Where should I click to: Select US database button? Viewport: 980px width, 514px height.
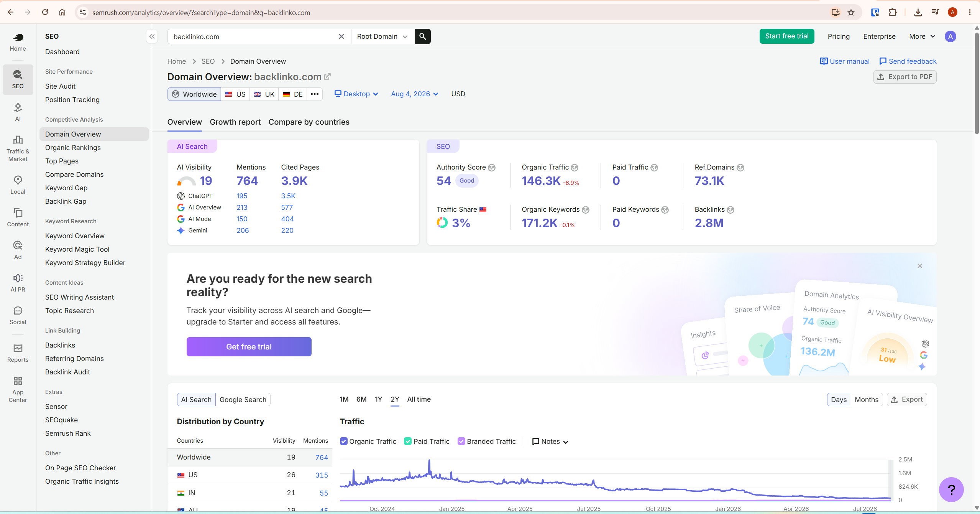click(235, 94)
